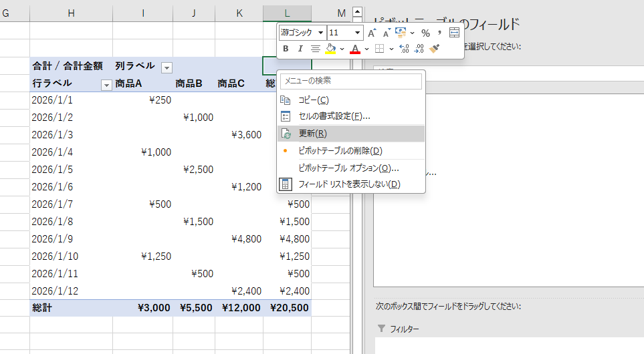This screenshot has height=354, width=644.
Task: Expand the 列ラベル filter dropdown
Action: (x=167, y=67)
